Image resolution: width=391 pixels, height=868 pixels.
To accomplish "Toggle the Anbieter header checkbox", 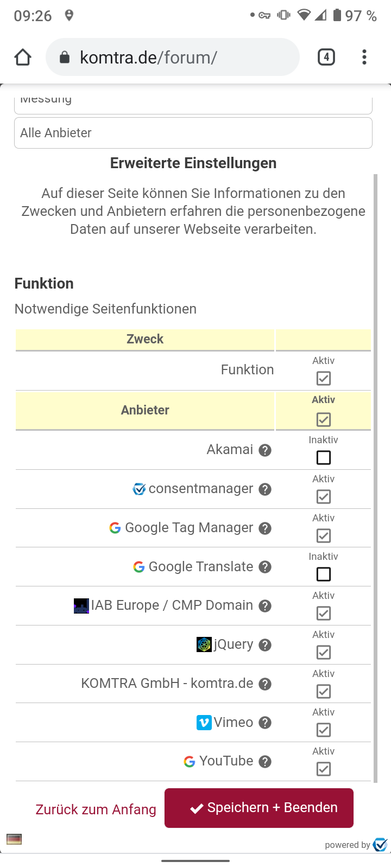I will coord(324,419).
